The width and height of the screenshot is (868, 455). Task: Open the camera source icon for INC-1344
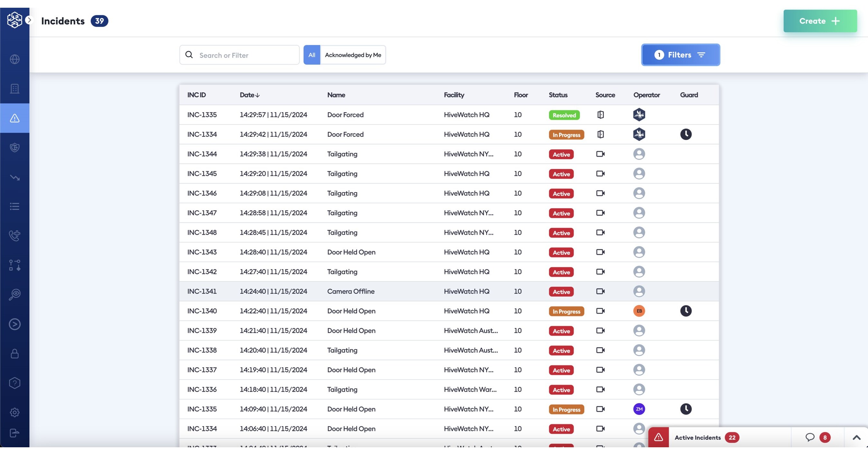point(600,154)
